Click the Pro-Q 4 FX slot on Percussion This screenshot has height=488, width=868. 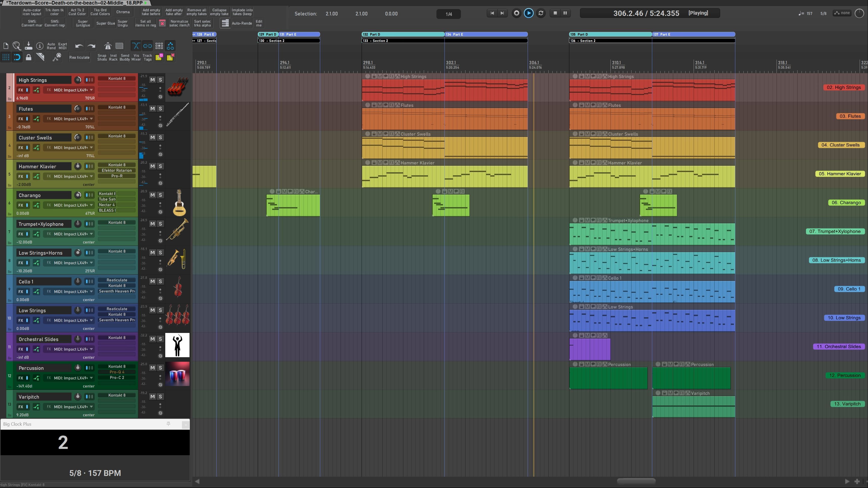pyautogui.click(x=117, y=372)
